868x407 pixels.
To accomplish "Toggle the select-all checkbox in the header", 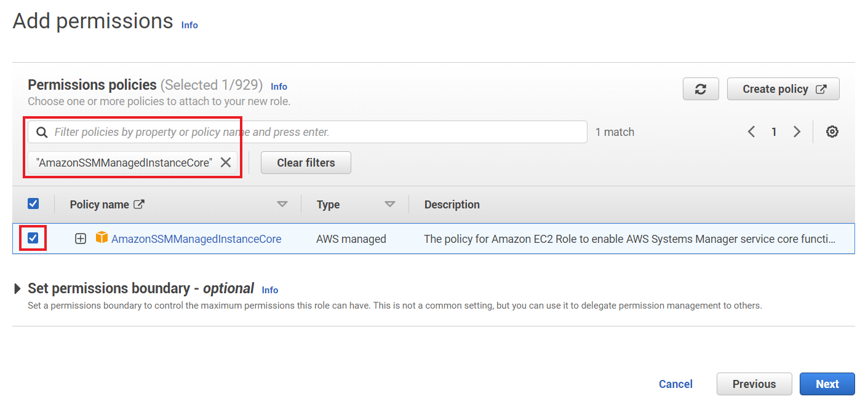I will [33, 203].
